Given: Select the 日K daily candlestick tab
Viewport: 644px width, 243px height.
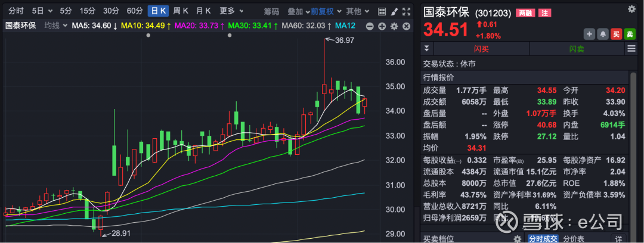Looking at the screenshot, I should click(158, 11).
